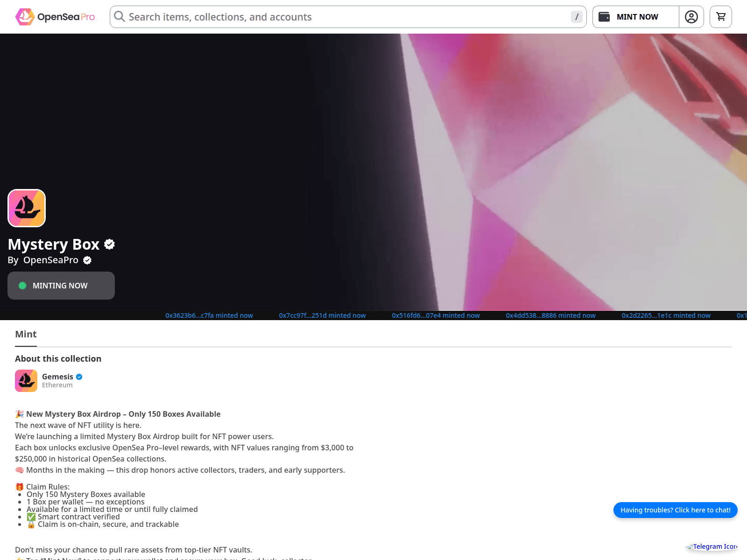Open the account profile icon
Image resolution: width=747 pixels, height=560 pixels.
pos(691,17)
